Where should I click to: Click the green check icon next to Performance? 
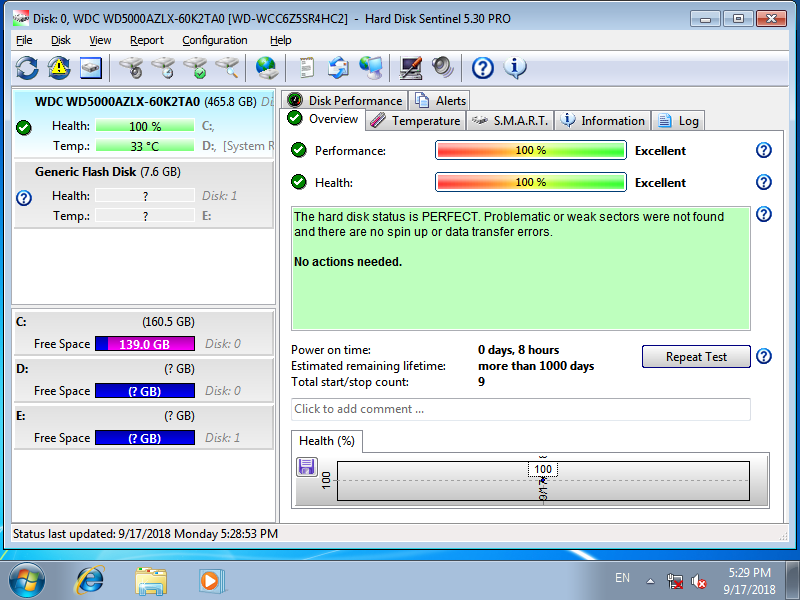[298, 150]
